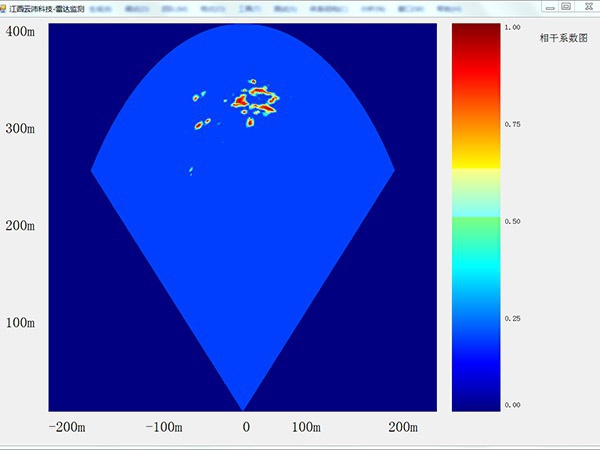Click the 江西云沛科技-雷达监测 window title
Image resolution: width=600 pixels, height=450 pixels.
(x=45, y=7)
